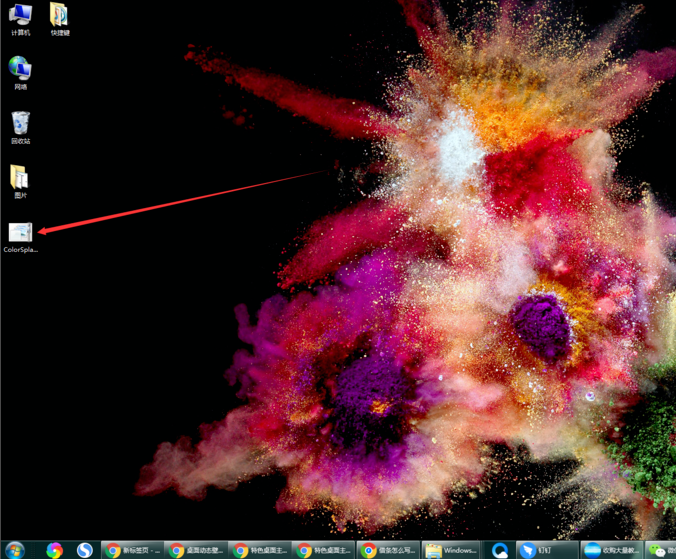The image size is (676, 559).
Task: Click the blue Q taskbar icon
Action: [500, 550]
